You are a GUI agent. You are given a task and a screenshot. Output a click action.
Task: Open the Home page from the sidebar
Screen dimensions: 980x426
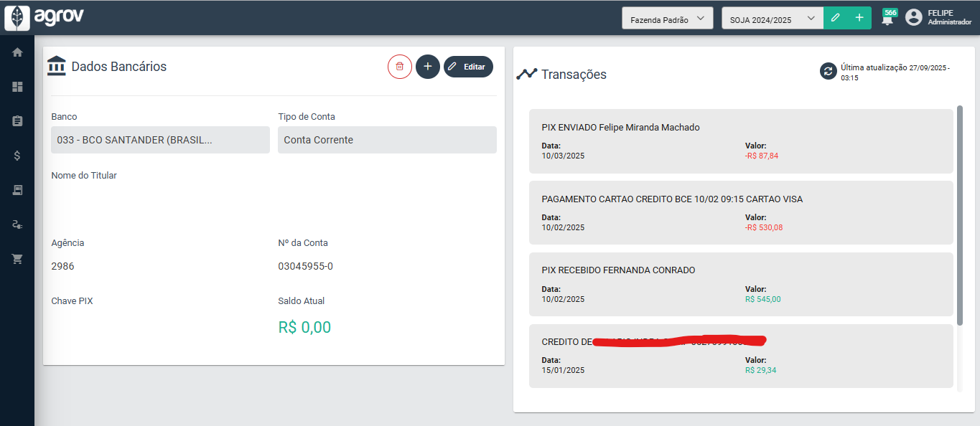17,52
